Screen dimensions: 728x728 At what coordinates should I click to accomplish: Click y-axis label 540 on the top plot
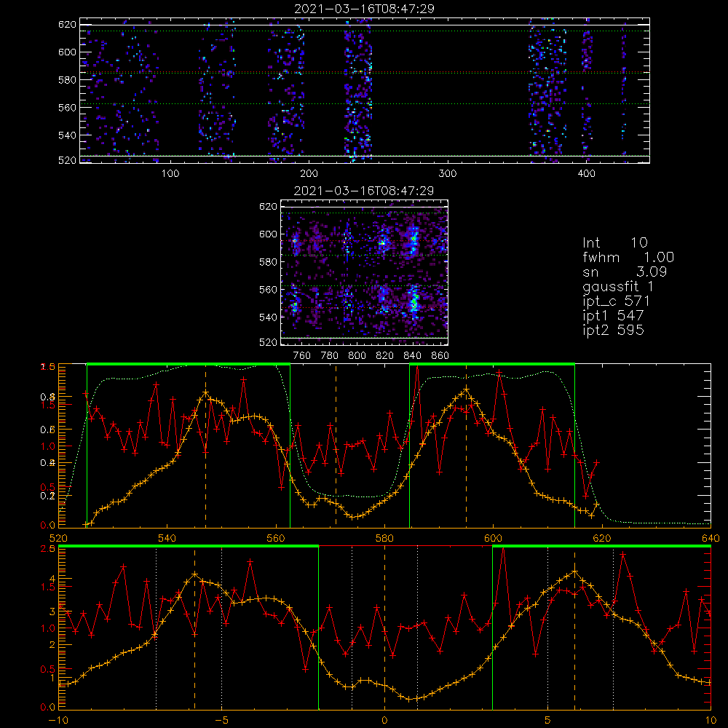(x=67, y=135)
